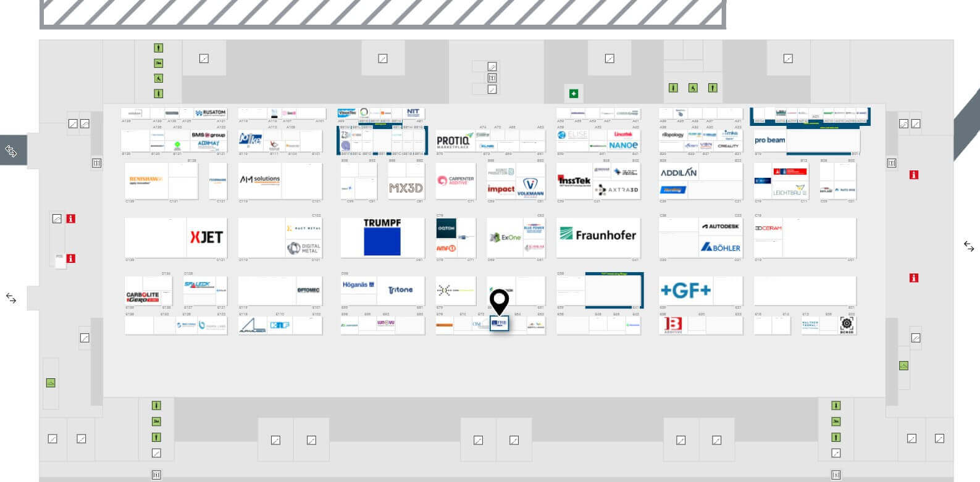This screenshot has height=482, width=980.
Task: Select the Tritone booth
Action: point(401,290)
